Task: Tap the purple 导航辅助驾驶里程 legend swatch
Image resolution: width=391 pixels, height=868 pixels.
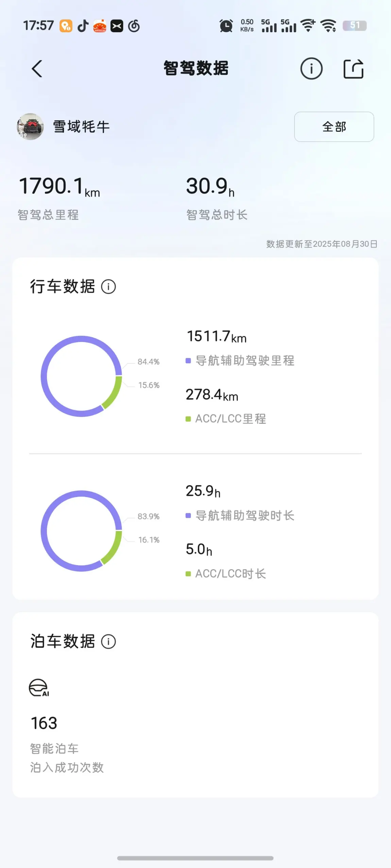Action: (188, 361)
